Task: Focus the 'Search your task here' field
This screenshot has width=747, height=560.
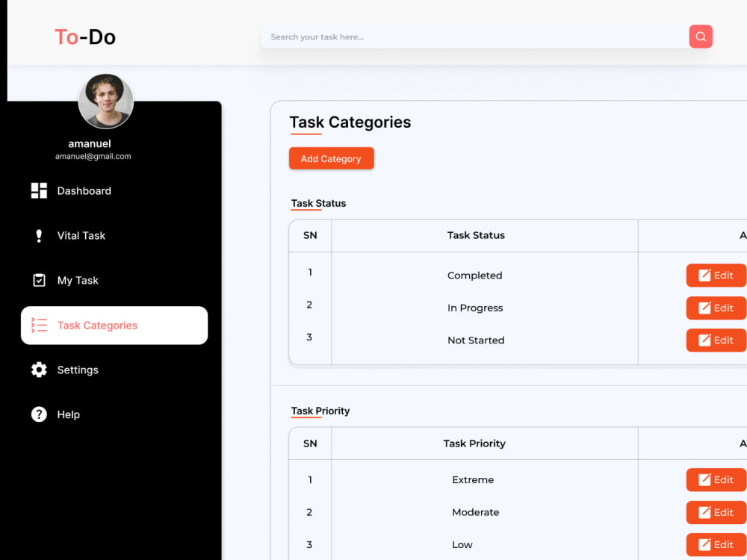Action: pos(474,37)
